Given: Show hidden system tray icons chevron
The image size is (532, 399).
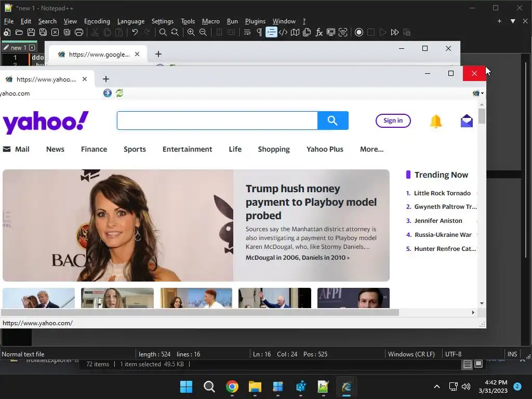Looking at the screenshot, I should pos(437,387).
